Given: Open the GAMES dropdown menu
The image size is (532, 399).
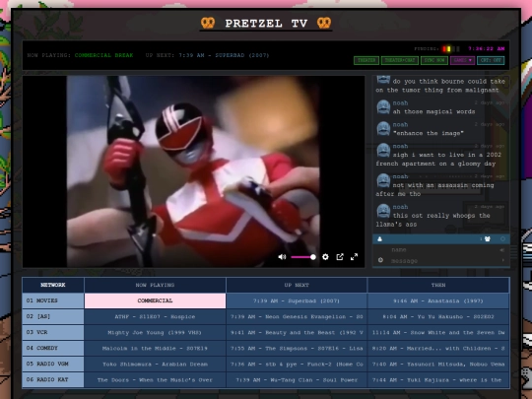Looking at the screenshot, I should [x=462, y=60].
